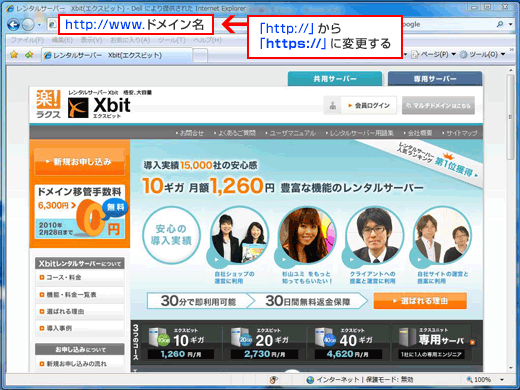Click the scrollbar down arrow

coord(510,368)
